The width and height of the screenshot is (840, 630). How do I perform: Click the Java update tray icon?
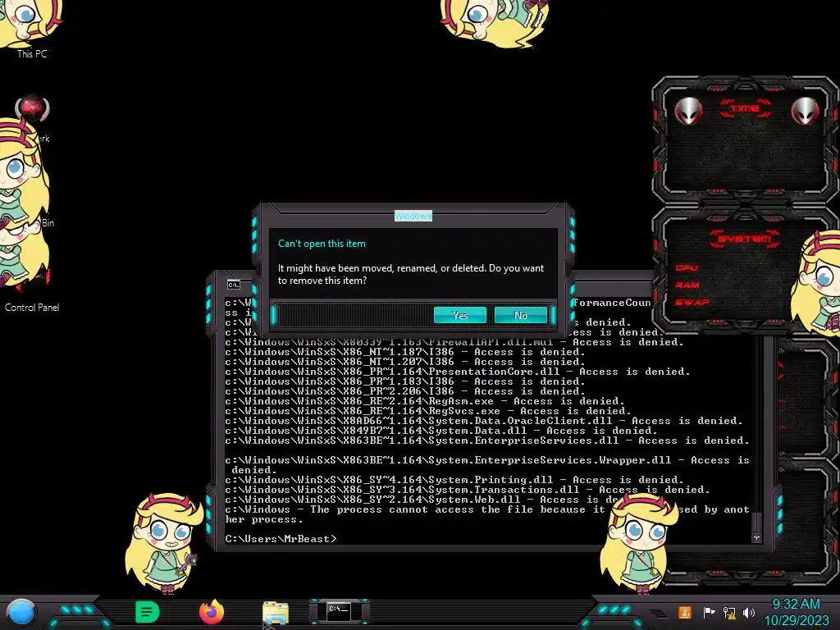coord(685,612)
